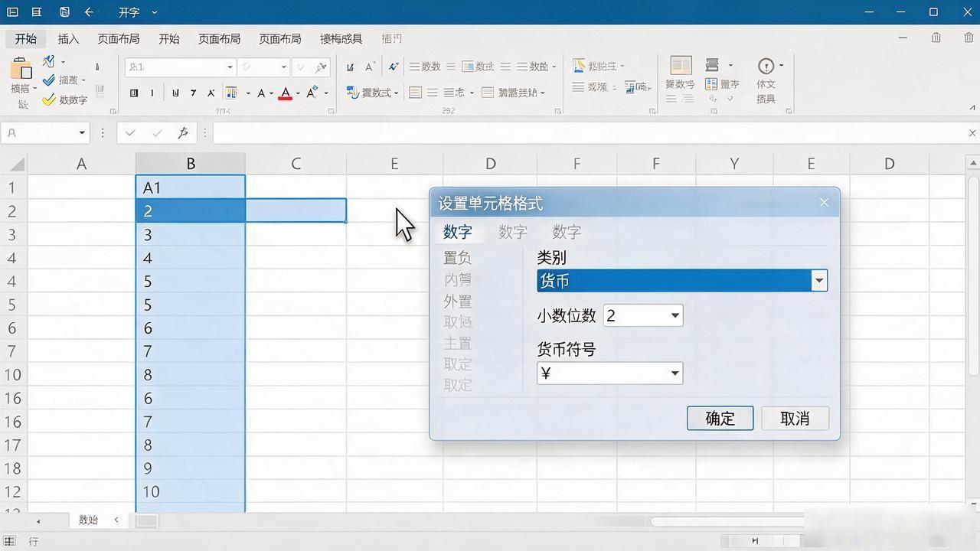Switch to the 插入 ribbon tab
The image size is (980, 551).
pyautogui.click(x=68, y=38)
